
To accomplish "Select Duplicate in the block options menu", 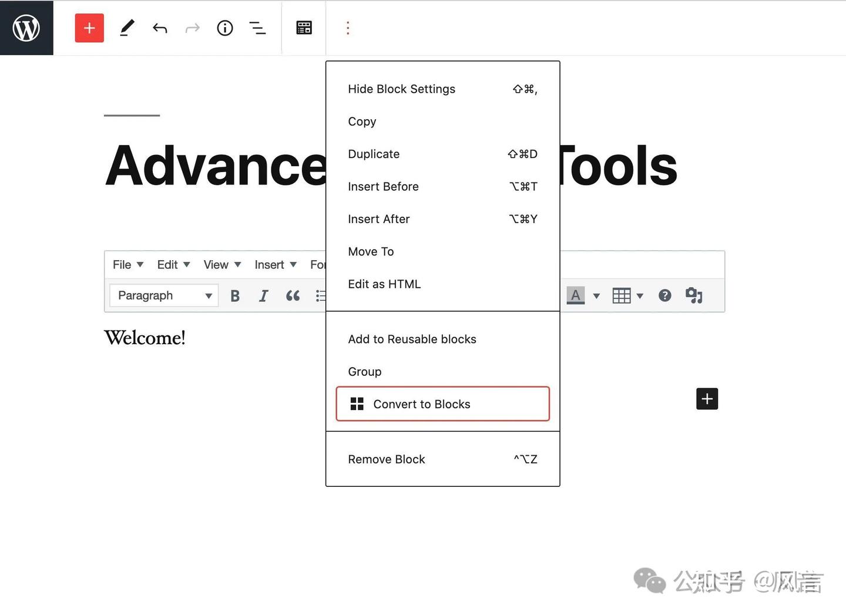I will (x=374, y=154).
